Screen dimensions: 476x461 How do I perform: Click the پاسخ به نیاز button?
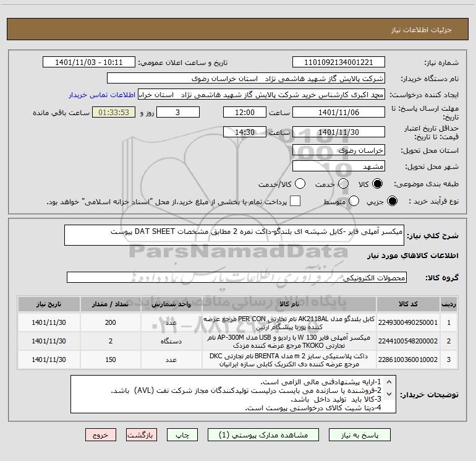[x=360, y=435]
